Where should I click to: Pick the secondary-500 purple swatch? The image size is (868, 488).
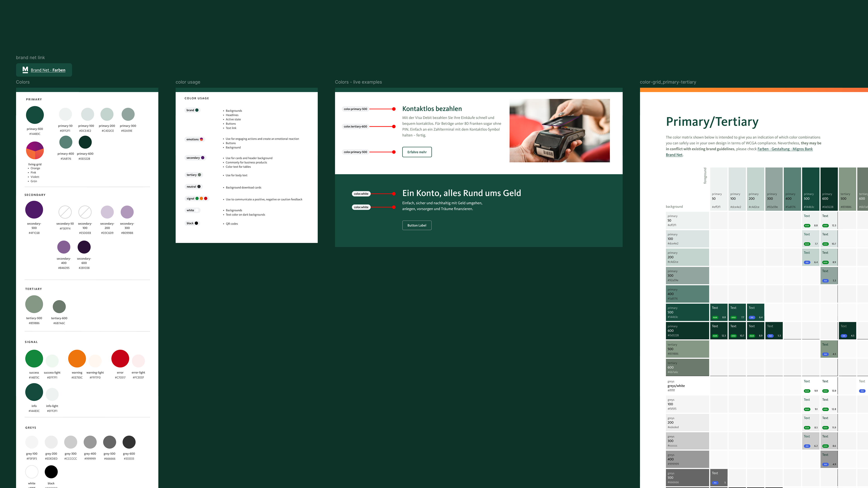pos(34,209)
